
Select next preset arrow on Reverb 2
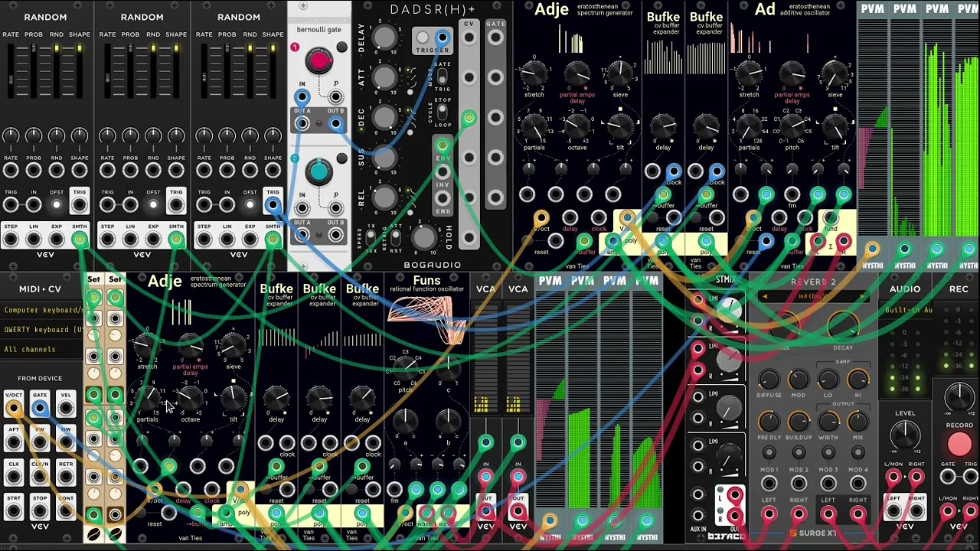click(x=863, y=296)
